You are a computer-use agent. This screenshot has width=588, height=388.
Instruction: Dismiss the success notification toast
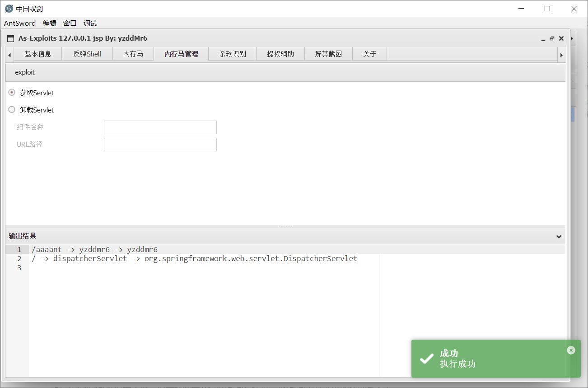(x=571, y=350)
